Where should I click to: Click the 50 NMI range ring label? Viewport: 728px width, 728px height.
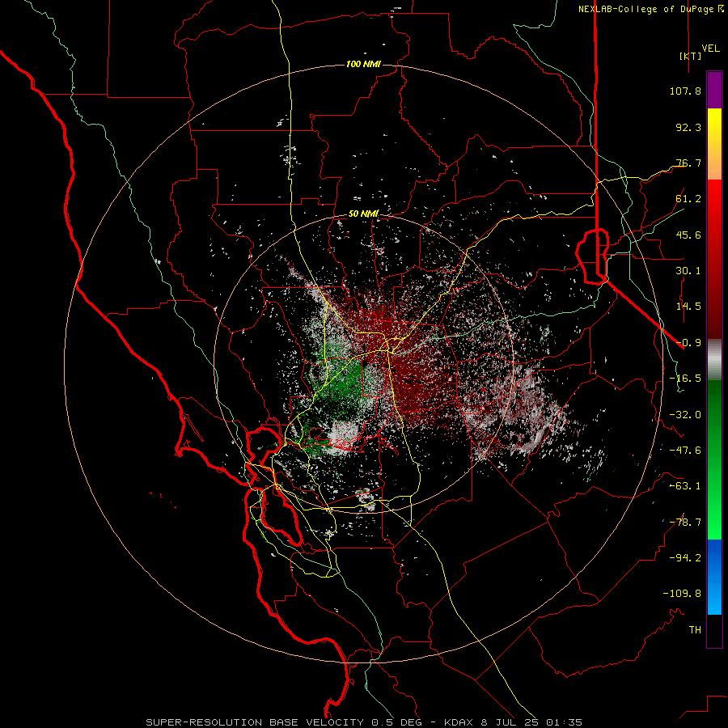tap(363, 214)
